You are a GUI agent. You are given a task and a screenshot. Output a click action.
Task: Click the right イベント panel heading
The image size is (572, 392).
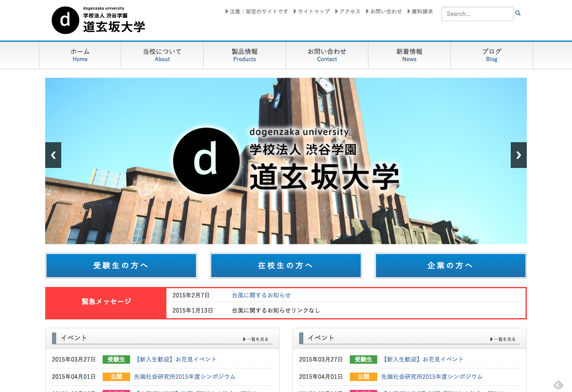pyautogui.click(x=321, y=338)
